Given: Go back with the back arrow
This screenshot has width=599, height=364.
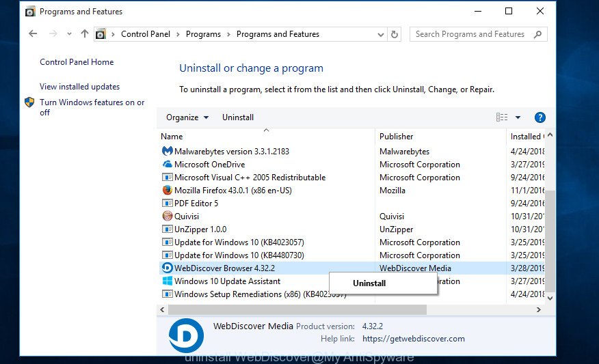Looking at the screenshot, I should 34,34.
